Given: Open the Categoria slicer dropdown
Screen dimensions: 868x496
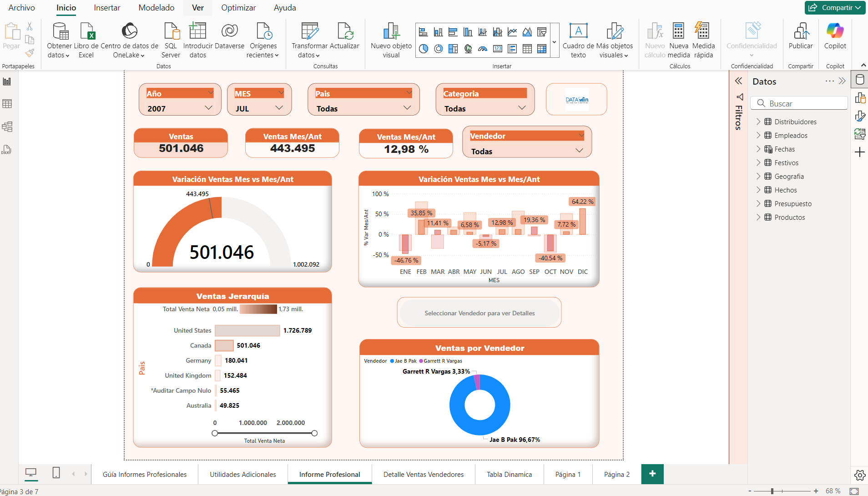Looking at the screenshot, I should point(522,108).
